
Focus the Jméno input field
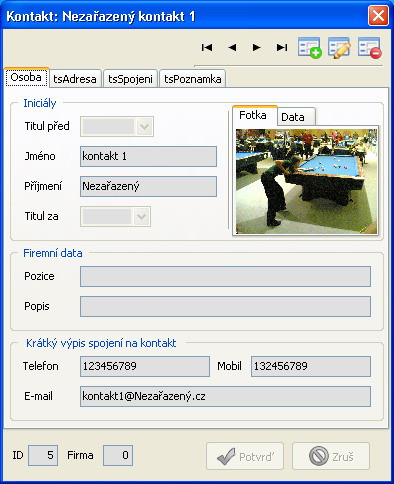coord(148,156)
